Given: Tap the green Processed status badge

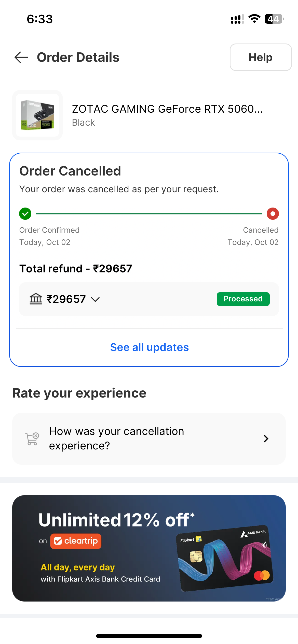Looking at the screenshot, I should (x=243, y=299).
